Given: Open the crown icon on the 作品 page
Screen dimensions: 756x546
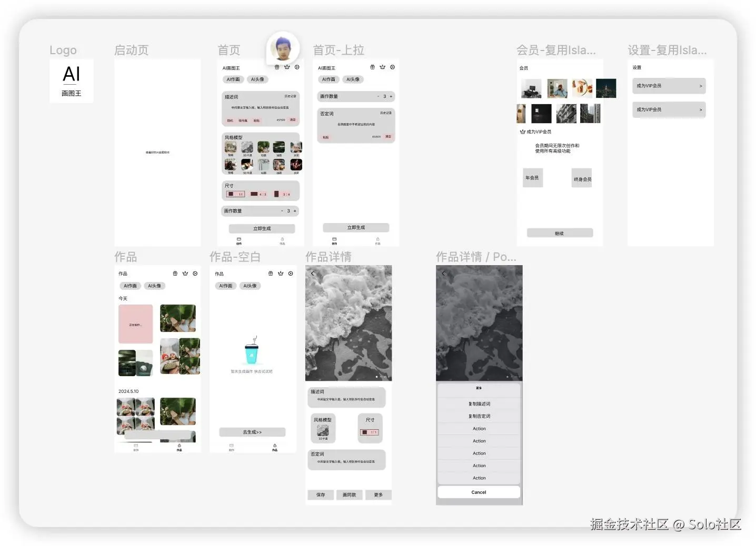Looking at the screenshot, I should click(185, 273).
